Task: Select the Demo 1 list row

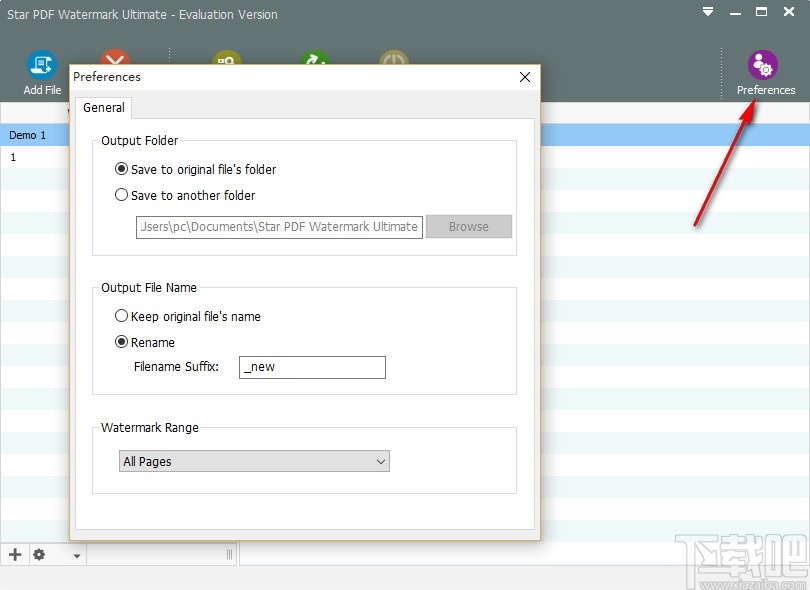Action: pyautogui.click(x=35, y=135)
